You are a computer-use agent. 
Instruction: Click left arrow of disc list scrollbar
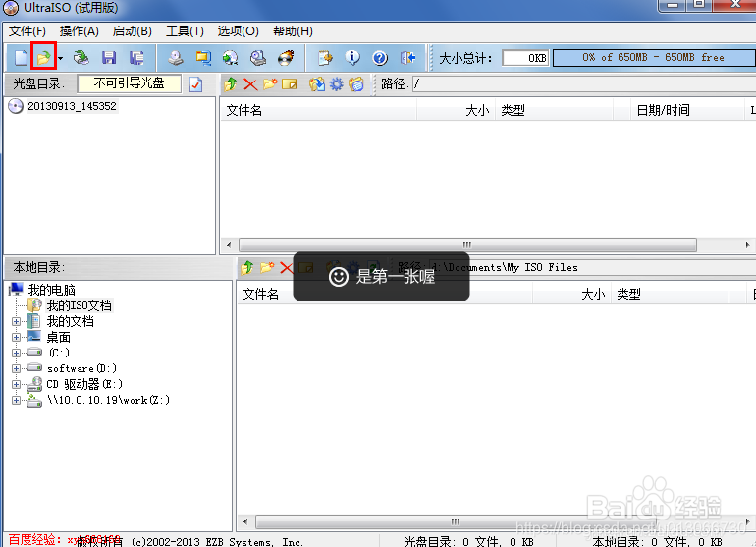coord(229,245)
